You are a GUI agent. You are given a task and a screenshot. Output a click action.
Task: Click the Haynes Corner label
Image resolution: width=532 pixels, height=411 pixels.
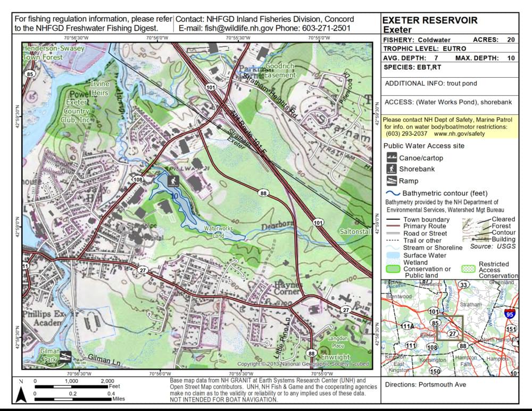click(x=287, y=288)
